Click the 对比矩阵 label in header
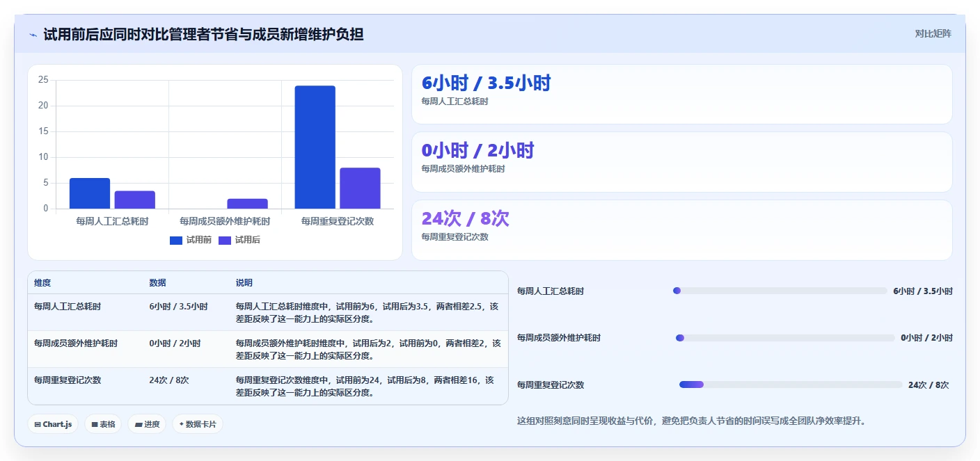Image resolution: width=980 pixels, height=461 pixels. [933, 33]
